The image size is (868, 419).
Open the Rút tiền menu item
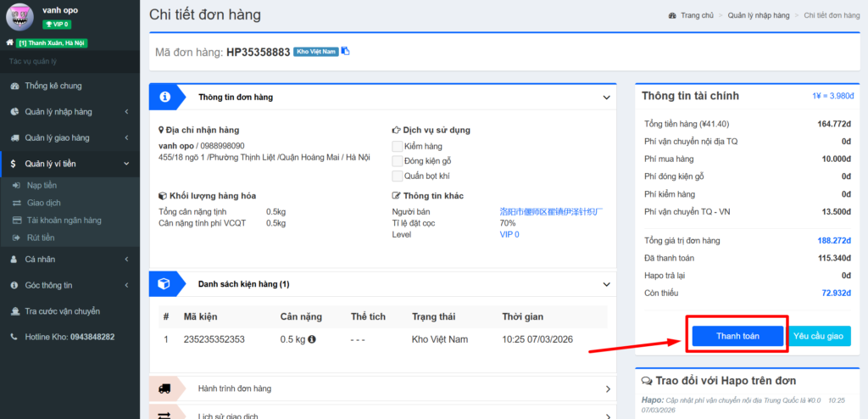pyautogui.click(x=41, y=237)
